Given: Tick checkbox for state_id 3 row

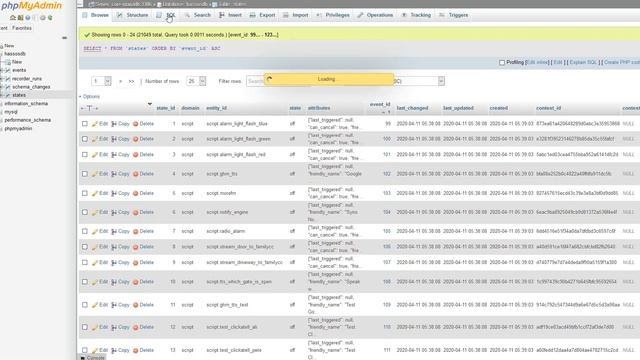Looking at the screenshot, I should [x=84, y=155].
